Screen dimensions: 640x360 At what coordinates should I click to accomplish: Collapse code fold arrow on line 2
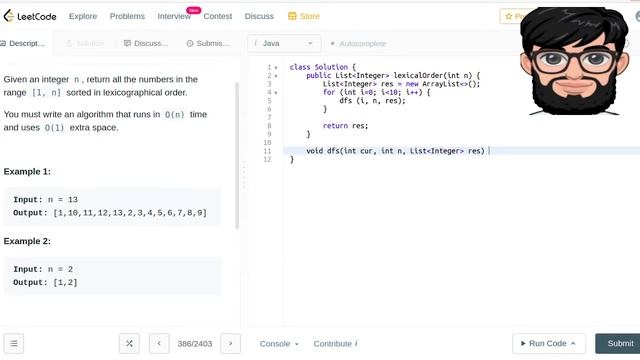coord(276,76)
